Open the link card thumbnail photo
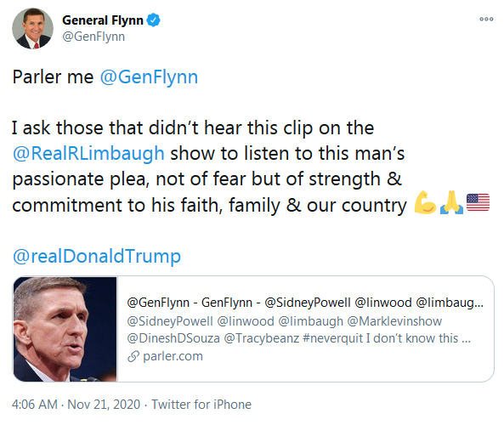Image resolution: width=504 pixels, height=425 pixels. (65, 329)
